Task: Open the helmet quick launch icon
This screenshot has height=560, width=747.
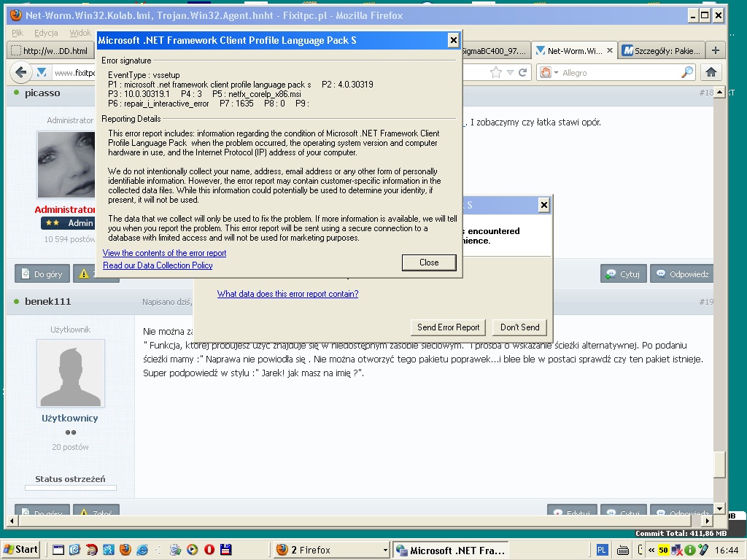Action: pyautogui.click(x=91, y=550)
